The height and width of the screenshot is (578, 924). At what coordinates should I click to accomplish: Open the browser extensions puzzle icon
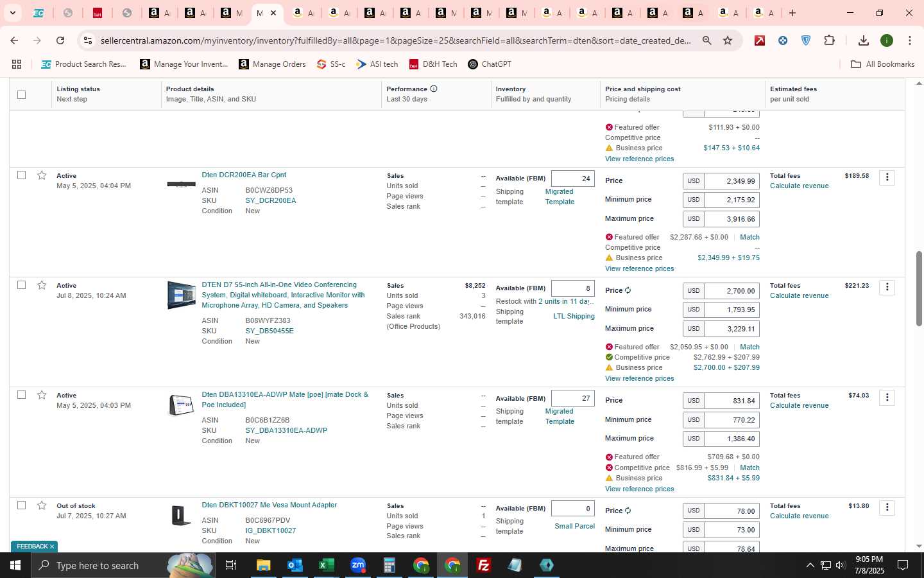pos(829,40)
